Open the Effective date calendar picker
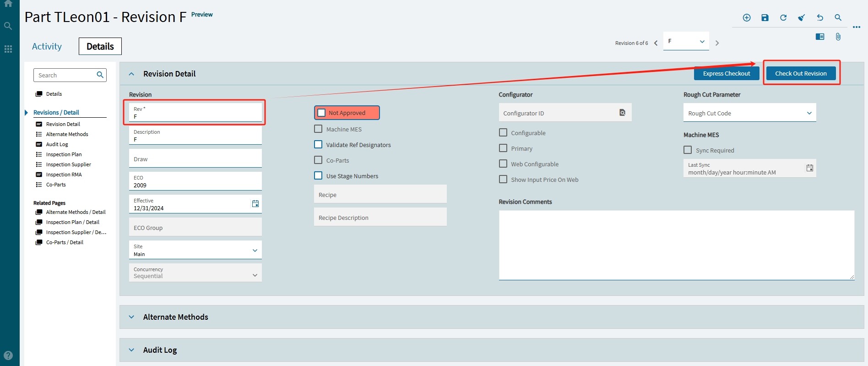Image resolution: width=868 pixels, height=366 pixels. [255, 203]
